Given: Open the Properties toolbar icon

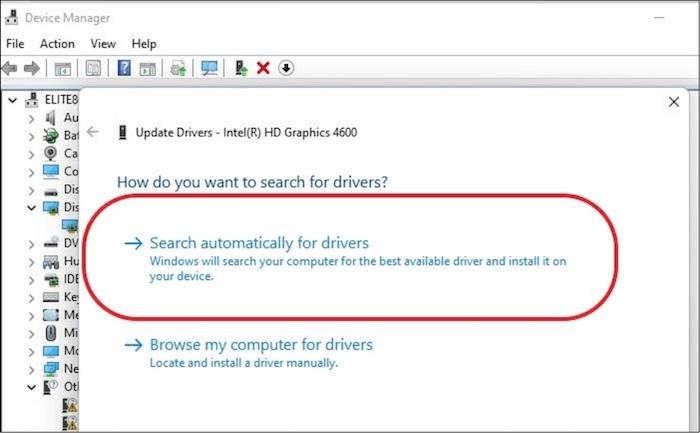Looking at the screenshot, I should tap(93, 68).
